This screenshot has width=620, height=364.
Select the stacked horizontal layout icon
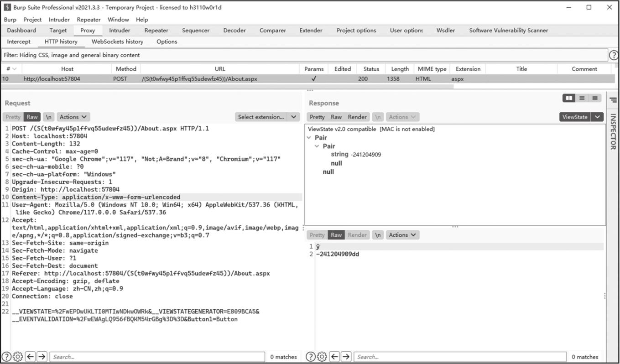tap(582, 98)
